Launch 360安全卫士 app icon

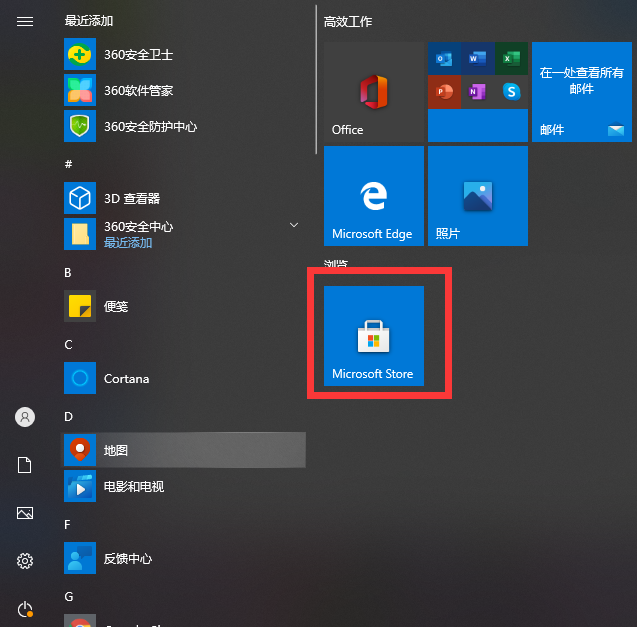click(x=80, y=54)
